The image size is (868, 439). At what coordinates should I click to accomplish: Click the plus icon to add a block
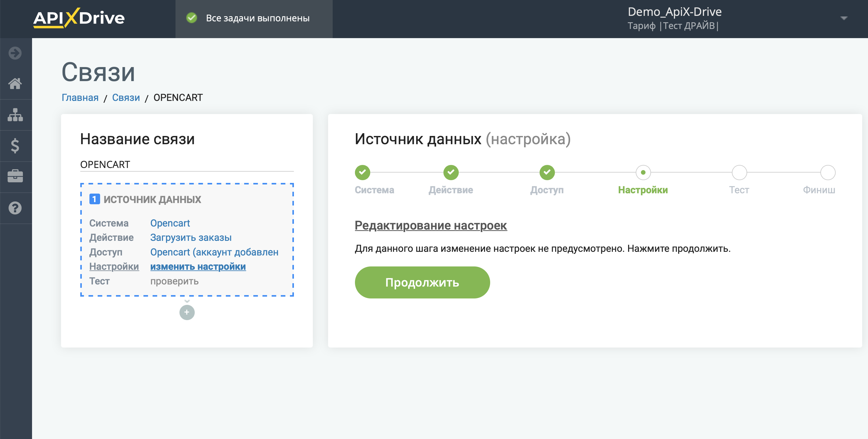point(187,312)
